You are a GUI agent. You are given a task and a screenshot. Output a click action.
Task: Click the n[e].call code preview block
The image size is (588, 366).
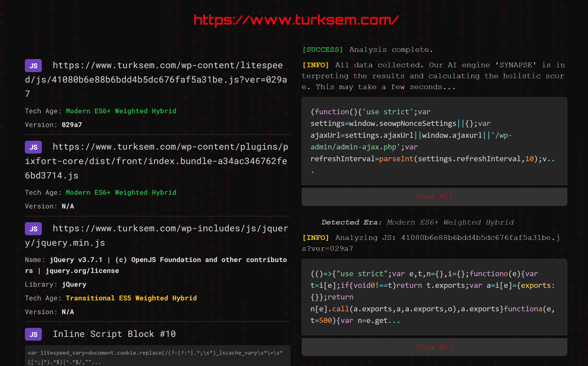[x=434, y=297]
